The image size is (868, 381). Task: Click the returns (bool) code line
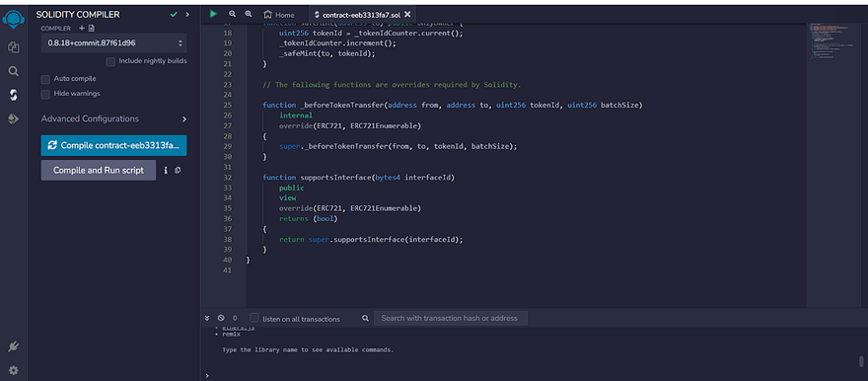(308, 219)
